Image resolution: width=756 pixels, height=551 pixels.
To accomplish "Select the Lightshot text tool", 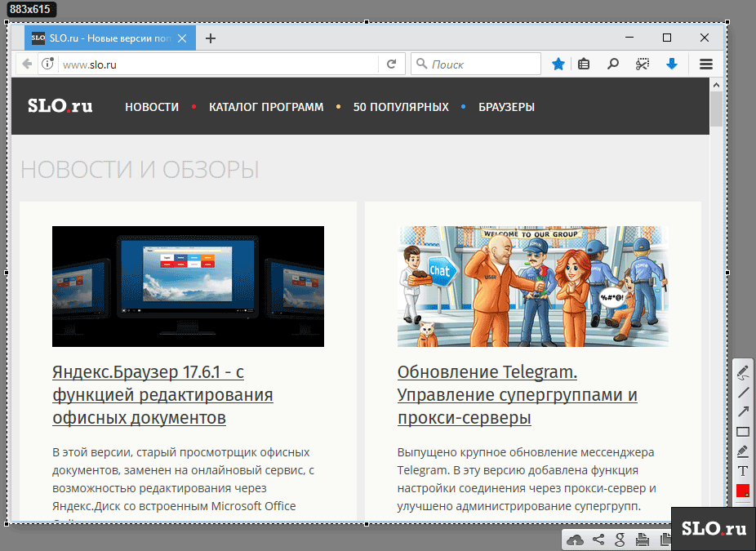I will (743, 471).
